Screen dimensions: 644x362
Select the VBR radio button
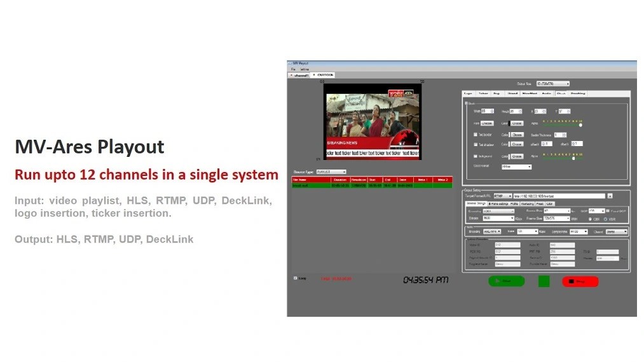point(605,219)
